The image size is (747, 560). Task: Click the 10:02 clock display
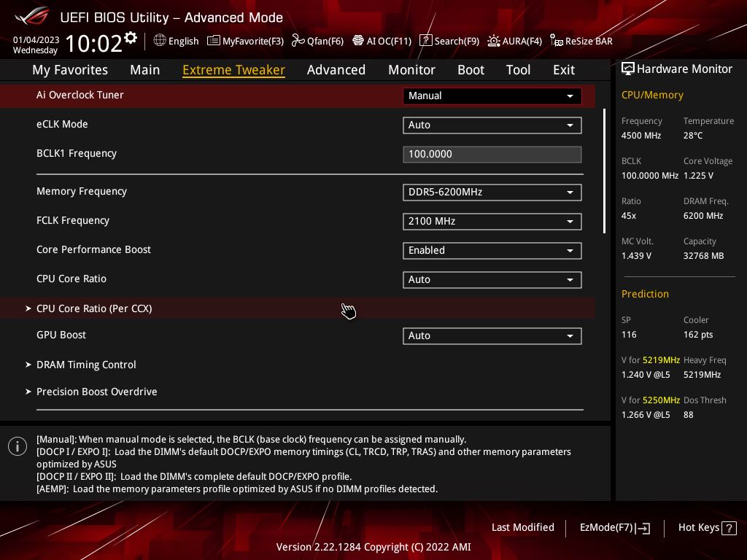94,43
